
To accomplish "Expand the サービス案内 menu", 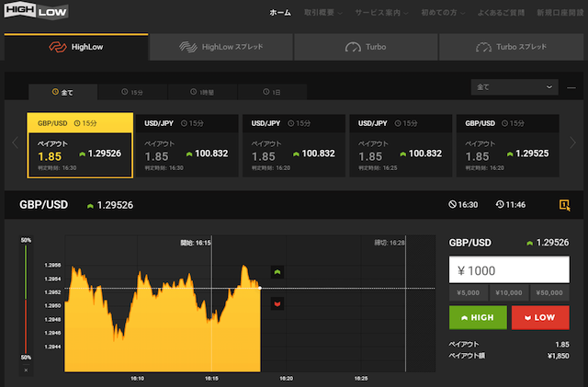I will [381, 13].
